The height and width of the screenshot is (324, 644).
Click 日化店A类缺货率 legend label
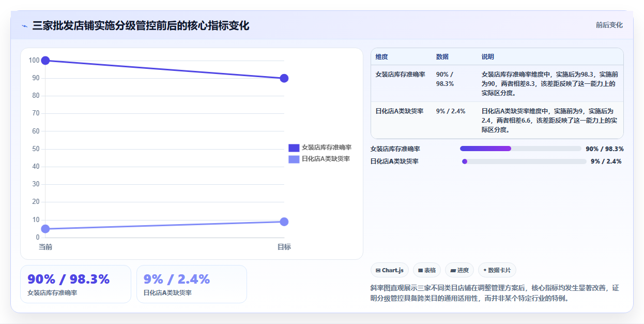tap(326, 159)
